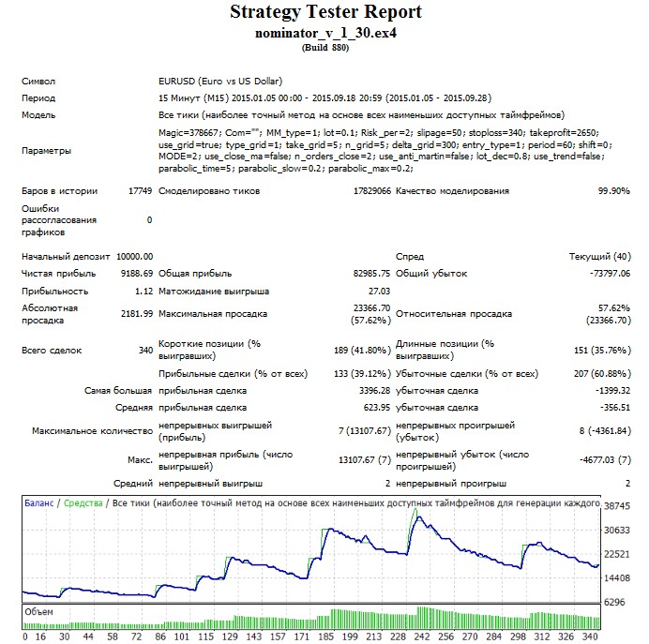Click the Strategy Tester Report title
The image size is (649, 644).
325,12
